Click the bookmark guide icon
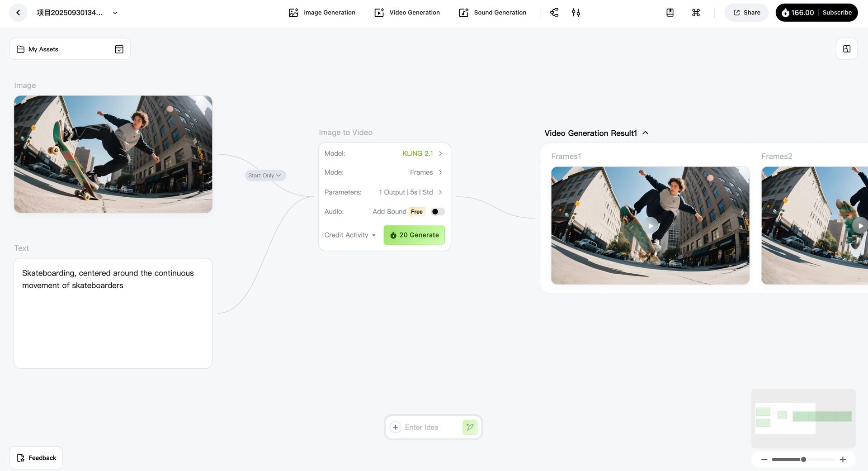 pyautogui.click(x=670, y=13)
